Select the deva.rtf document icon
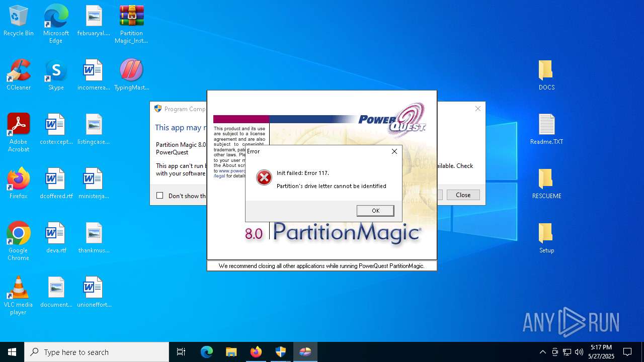Screen dimensions: 644x362 (x=56, y=238)
